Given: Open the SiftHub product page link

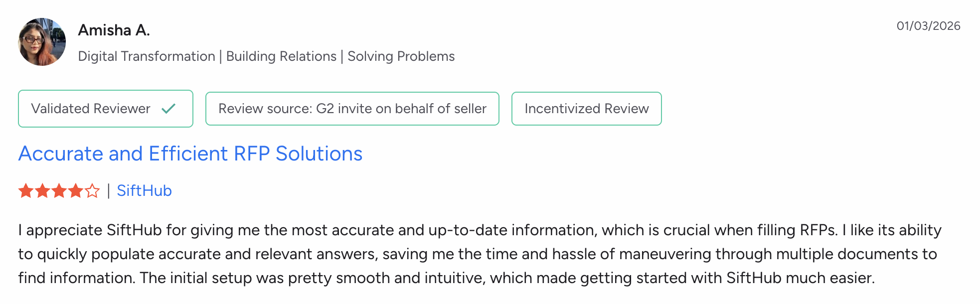Looking at the screenshot, I should pyautogui.click(x=145, y=190).
